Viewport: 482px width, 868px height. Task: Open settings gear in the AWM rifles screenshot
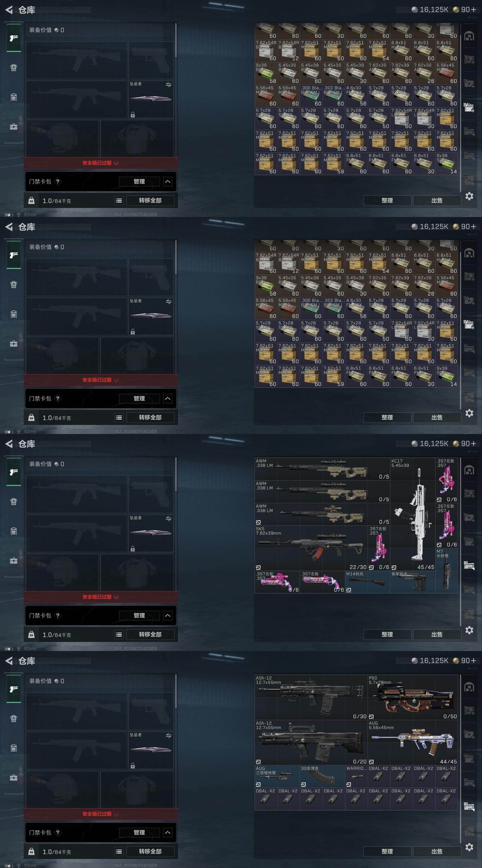(469, 630)
